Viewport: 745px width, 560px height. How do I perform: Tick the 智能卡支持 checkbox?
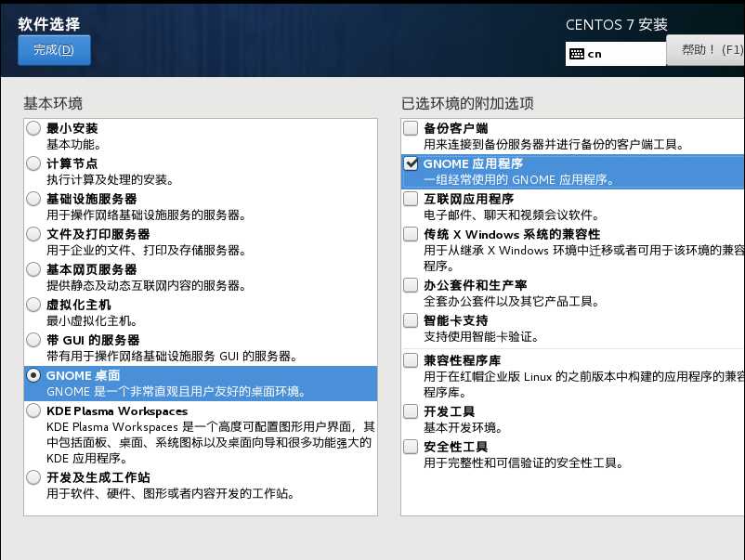click(x=411, y=320)
